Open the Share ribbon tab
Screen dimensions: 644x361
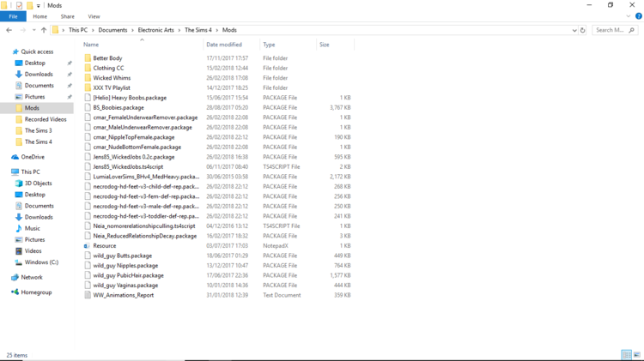(67, 16)
